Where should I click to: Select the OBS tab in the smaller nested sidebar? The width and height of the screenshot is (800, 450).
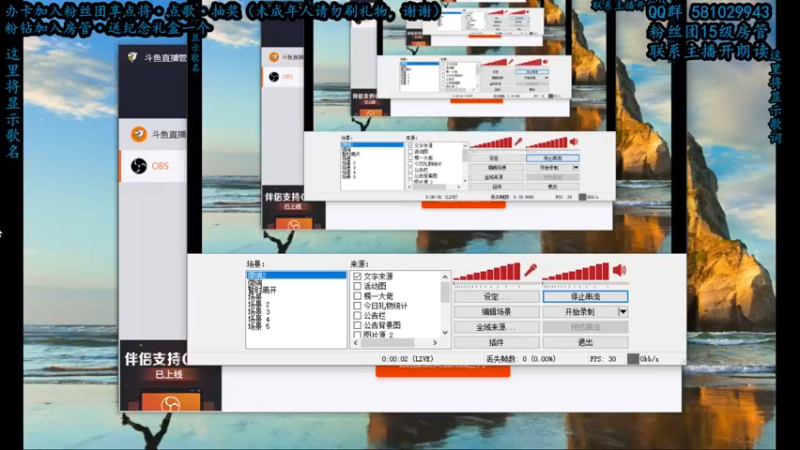283,77
